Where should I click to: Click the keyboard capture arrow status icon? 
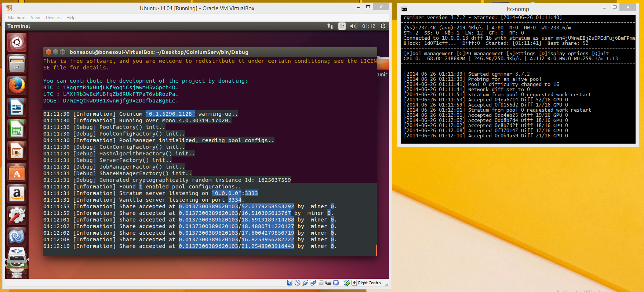(x=354, y=283)
